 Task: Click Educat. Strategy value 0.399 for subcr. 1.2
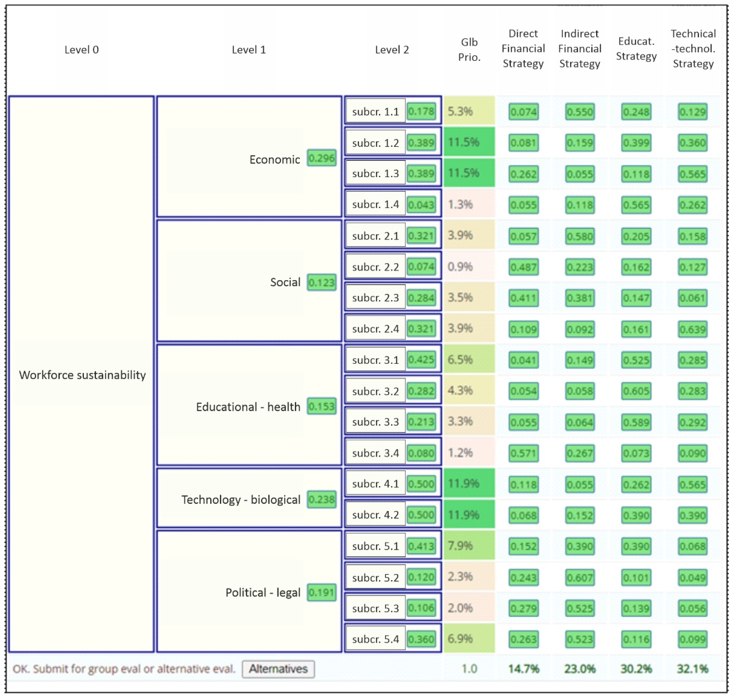point(636,143)
